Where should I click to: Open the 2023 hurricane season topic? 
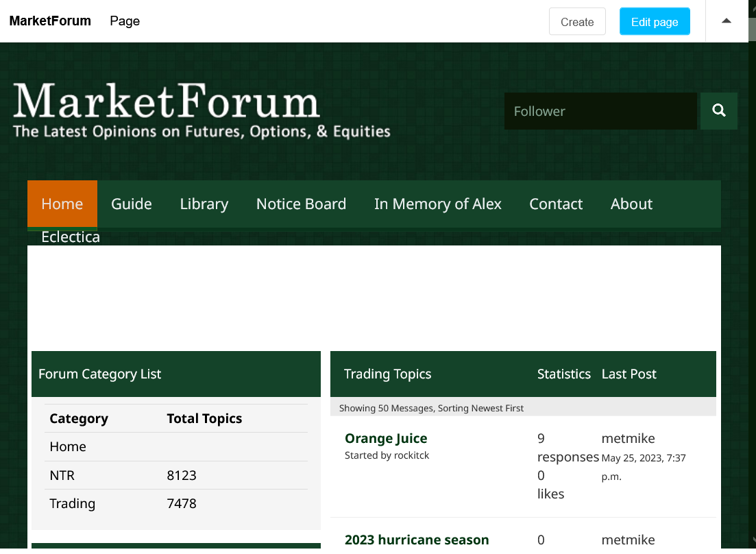click(x=417, y=539)
